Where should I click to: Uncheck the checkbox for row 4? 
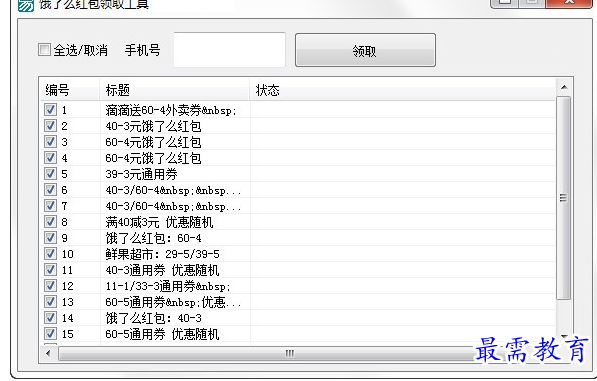pyautogui.click(x=50, y=158)
